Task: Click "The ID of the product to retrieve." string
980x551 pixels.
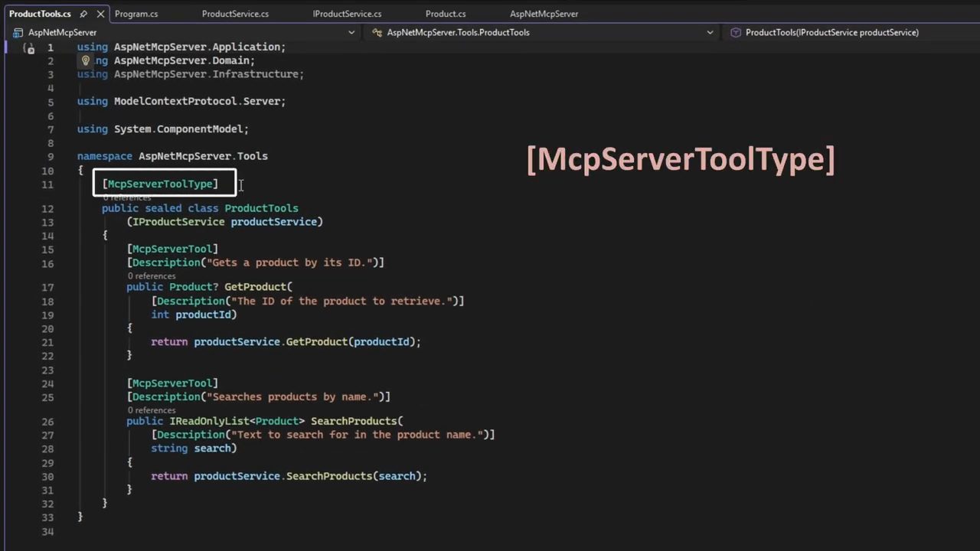Action: (x=342, y=302)
